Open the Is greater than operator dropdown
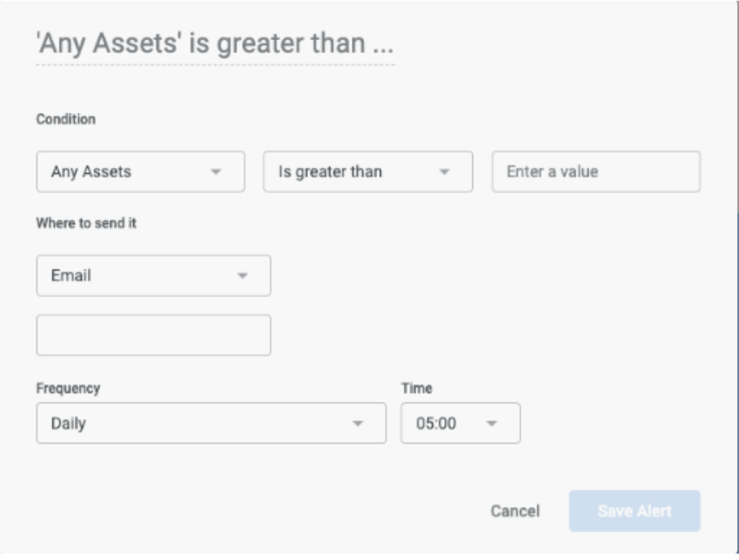Image resolution: width=739 pixels, height=560 pixels. (368, 171)
